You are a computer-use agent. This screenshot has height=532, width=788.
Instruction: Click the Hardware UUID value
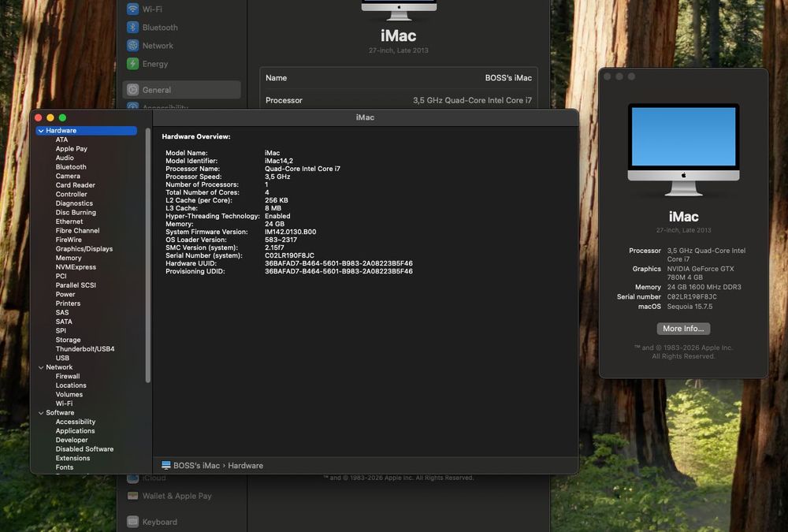point(339,263)
